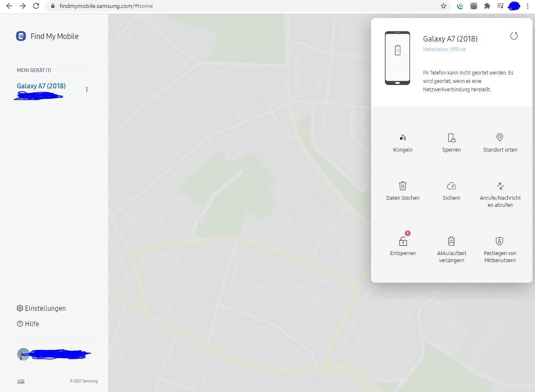The image size is (535, 392).
Task: Click the Klingeln label
Action: click(403, 150)
